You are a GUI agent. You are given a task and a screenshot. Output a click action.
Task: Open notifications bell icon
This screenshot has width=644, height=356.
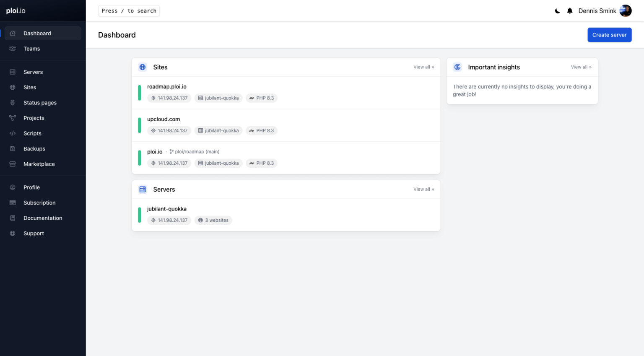click(x=570, y=11)
